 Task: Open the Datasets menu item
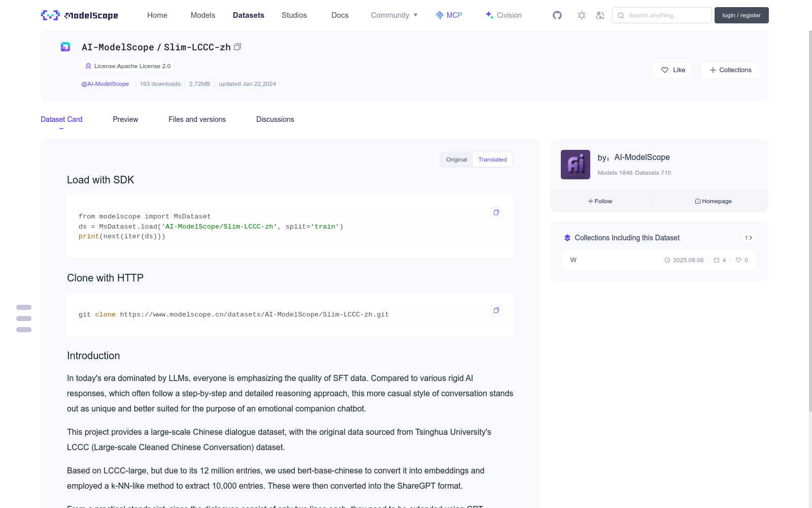249,15
